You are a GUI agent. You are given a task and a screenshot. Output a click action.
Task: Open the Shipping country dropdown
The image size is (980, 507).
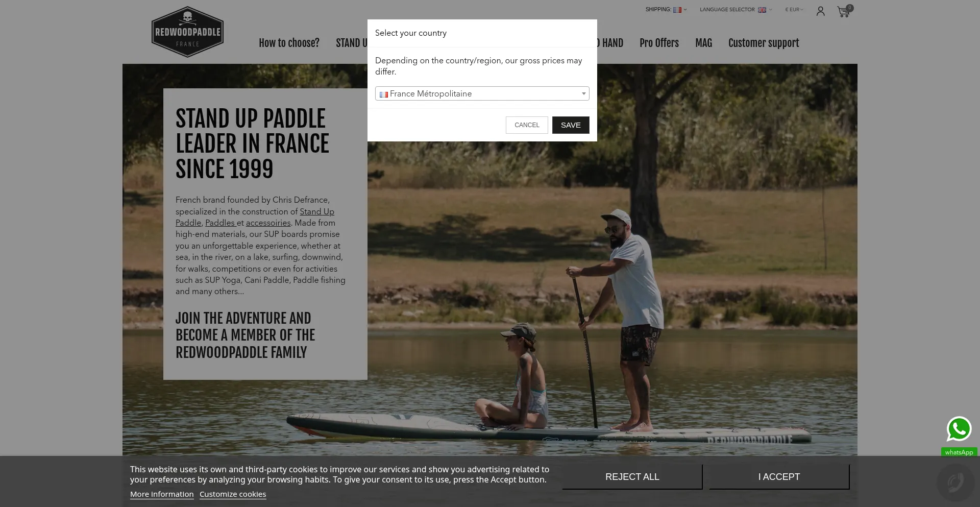[x=666, y=10]
